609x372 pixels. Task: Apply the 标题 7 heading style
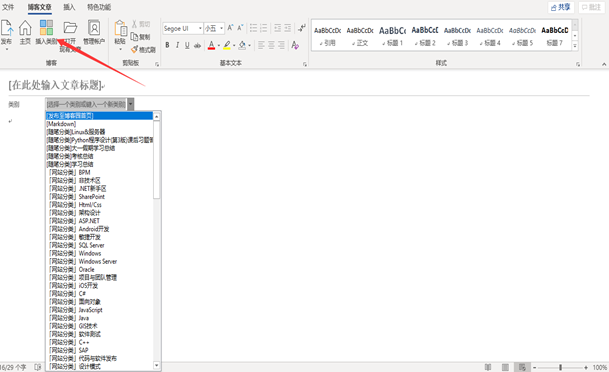tap(555, 36)
